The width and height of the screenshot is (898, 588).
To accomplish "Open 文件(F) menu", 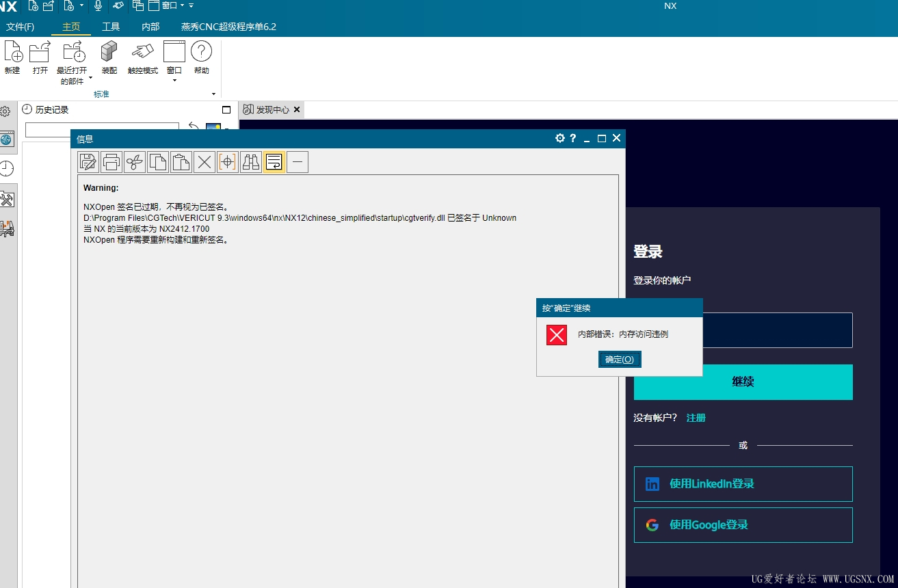I will coord(21,27).
